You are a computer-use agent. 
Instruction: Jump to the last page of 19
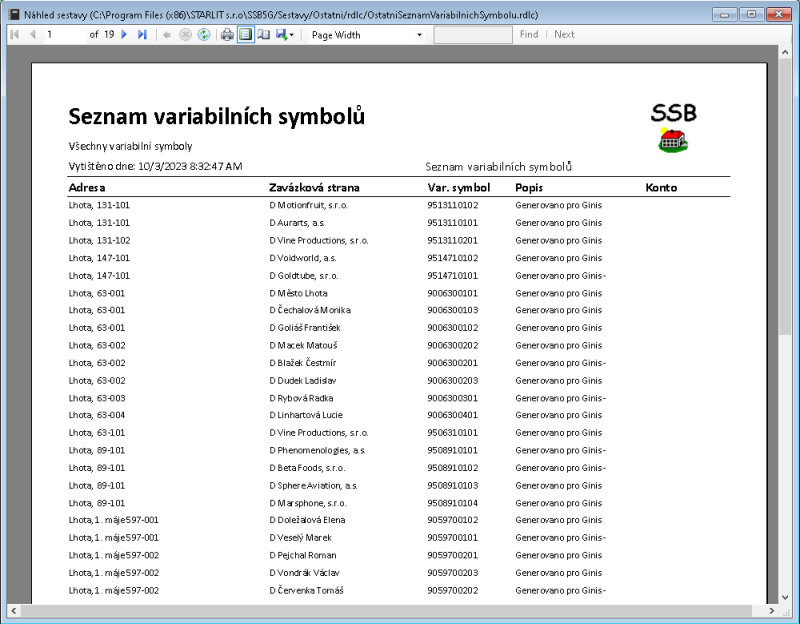(x=141, y=33)
